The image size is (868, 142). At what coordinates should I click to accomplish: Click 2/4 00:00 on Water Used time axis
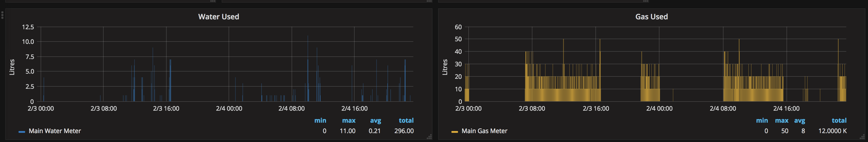(x=229, y=109)
